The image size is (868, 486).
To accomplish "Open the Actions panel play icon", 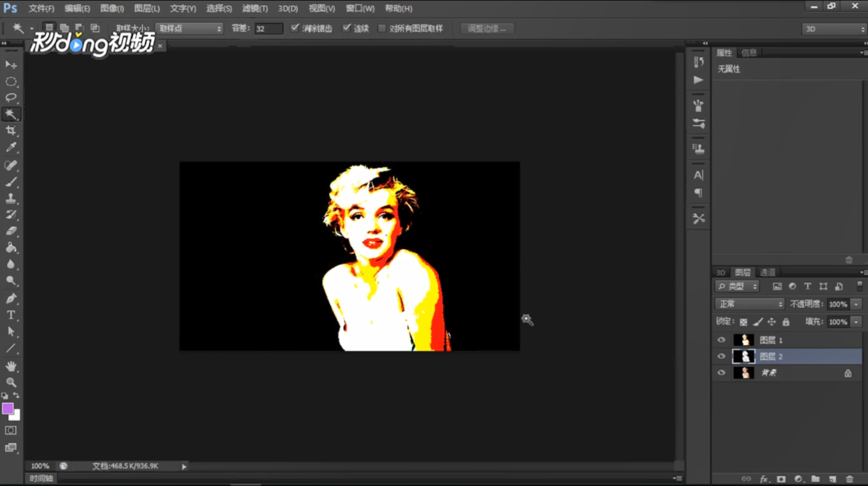I will point(699,80).
